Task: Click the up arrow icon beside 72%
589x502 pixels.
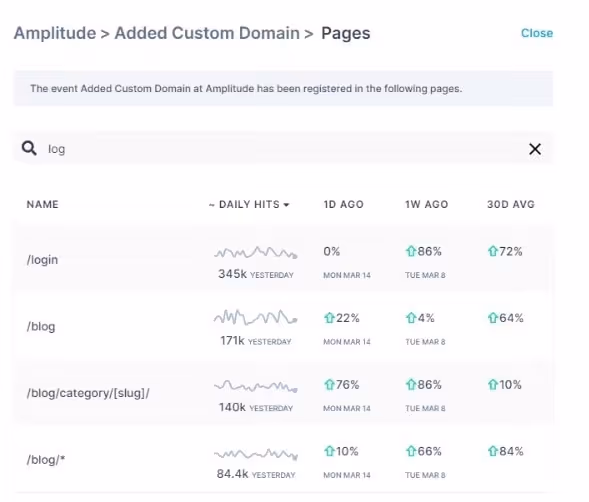Action: coord(492,251)
